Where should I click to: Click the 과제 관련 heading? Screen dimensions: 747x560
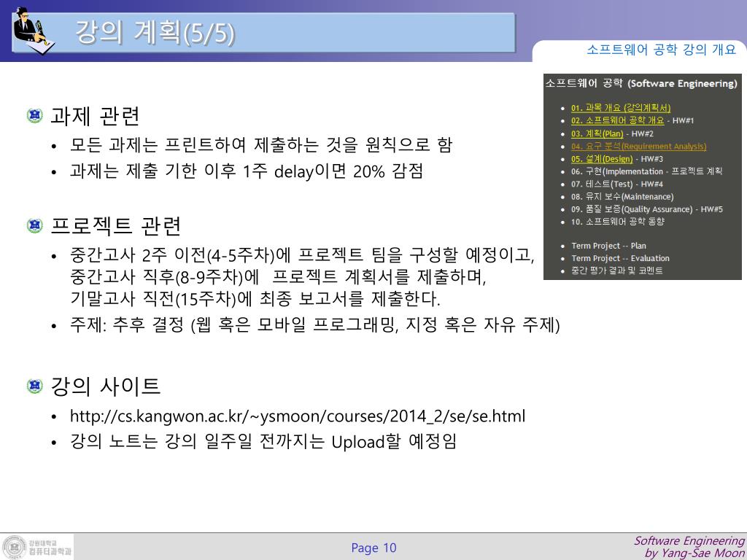coord(94,116)
